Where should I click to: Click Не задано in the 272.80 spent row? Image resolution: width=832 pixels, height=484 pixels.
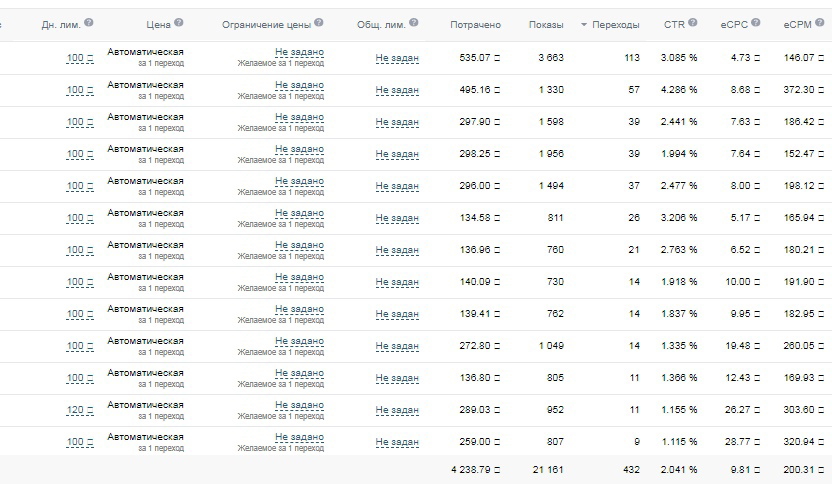point(299,341)
